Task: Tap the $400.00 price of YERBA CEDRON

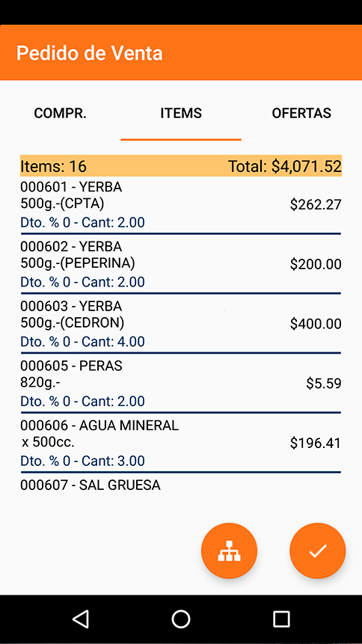Action: click(316, 324)
